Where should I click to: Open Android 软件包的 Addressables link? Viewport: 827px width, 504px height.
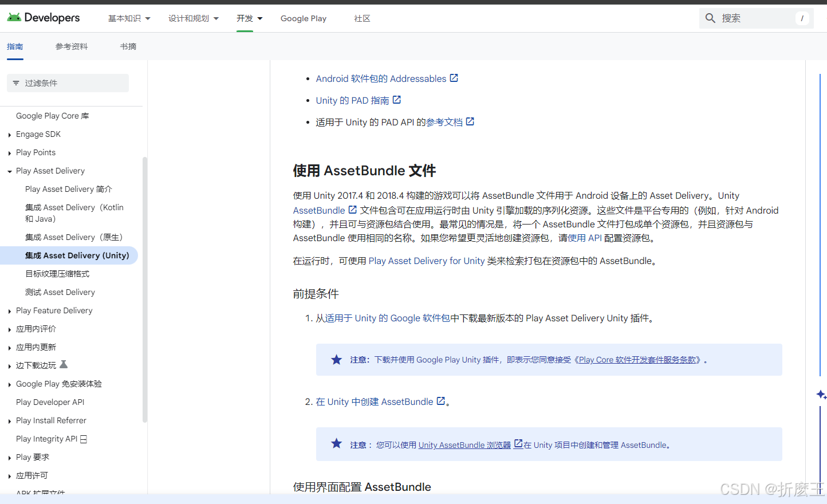pos(381,78)
